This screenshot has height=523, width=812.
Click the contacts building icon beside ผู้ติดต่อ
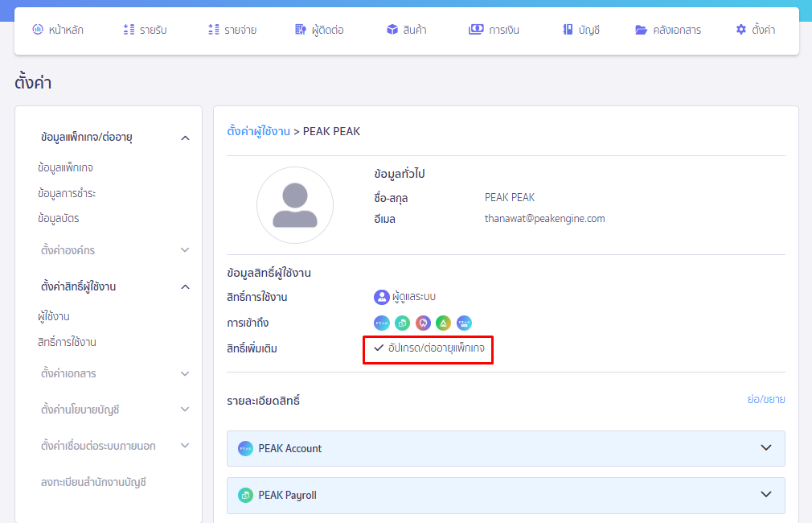coord(301,30)
